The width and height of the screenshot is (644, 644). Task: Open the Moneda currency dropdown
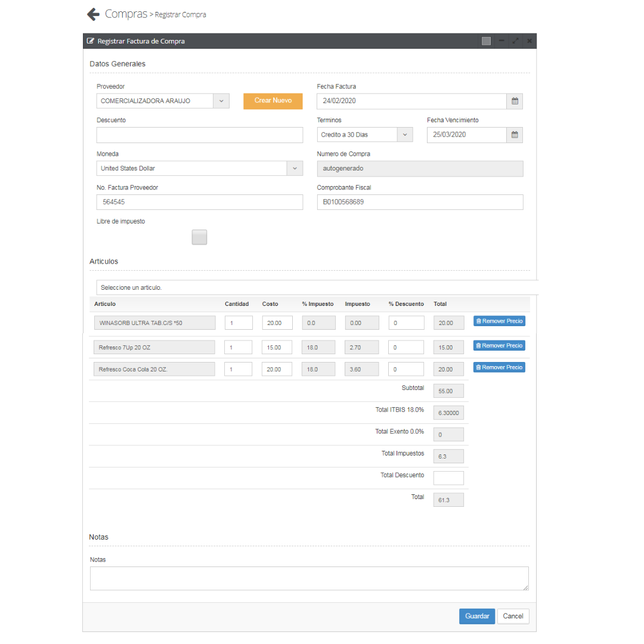(295, 169)
